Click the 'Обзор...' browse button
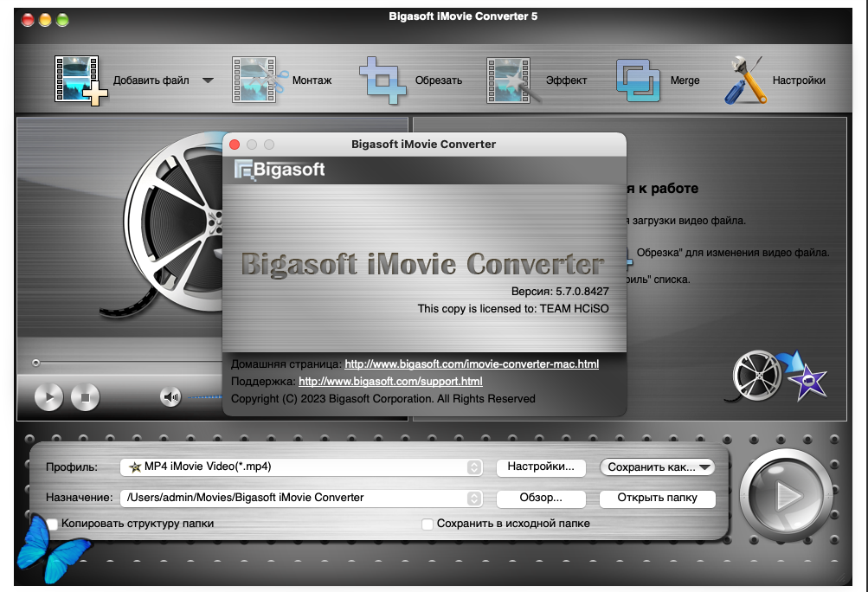868x592 pixels. (x=540, y=499)
